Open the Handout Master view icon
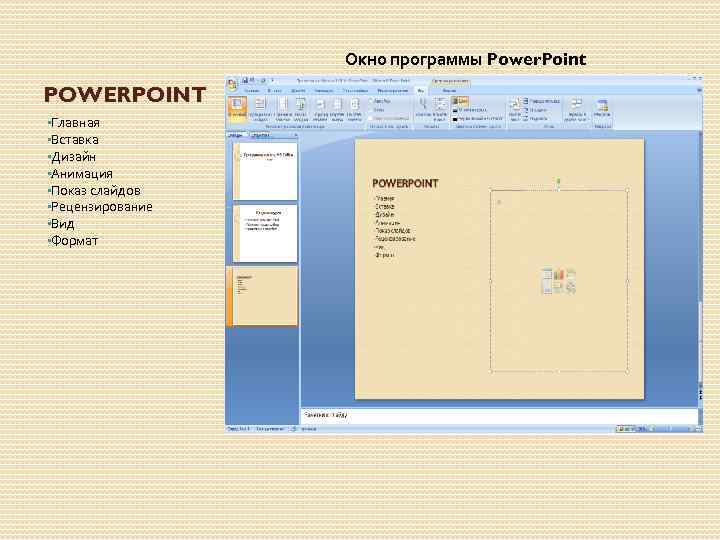Screen dimensions: 720x540 (337, 109)
